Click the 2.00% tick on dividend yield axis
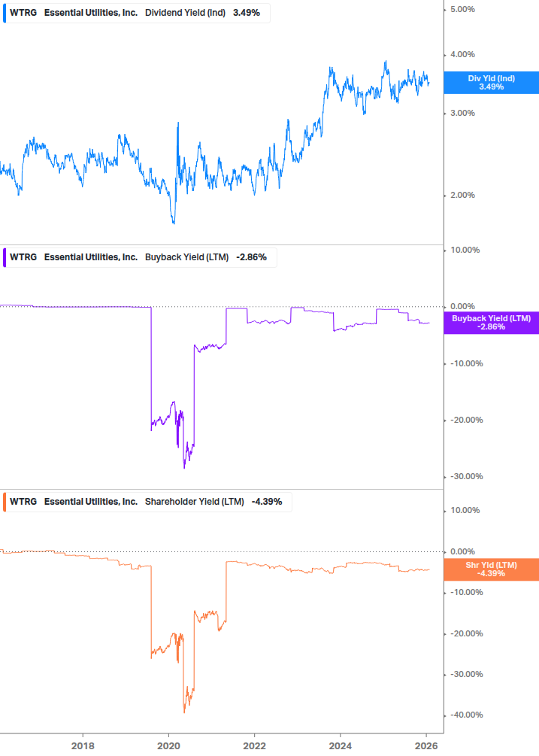 462,196
